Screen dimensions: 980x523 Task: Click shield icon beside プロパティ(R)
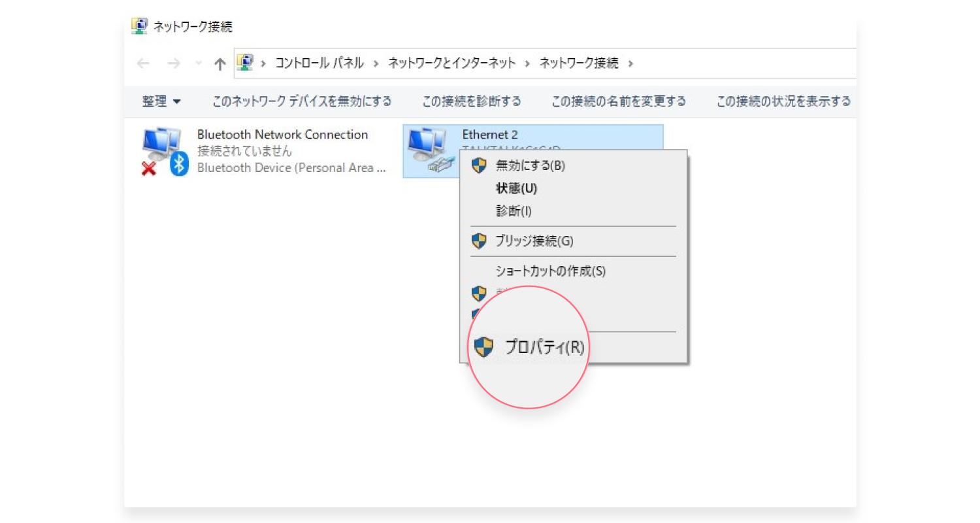tap(484, 347)
